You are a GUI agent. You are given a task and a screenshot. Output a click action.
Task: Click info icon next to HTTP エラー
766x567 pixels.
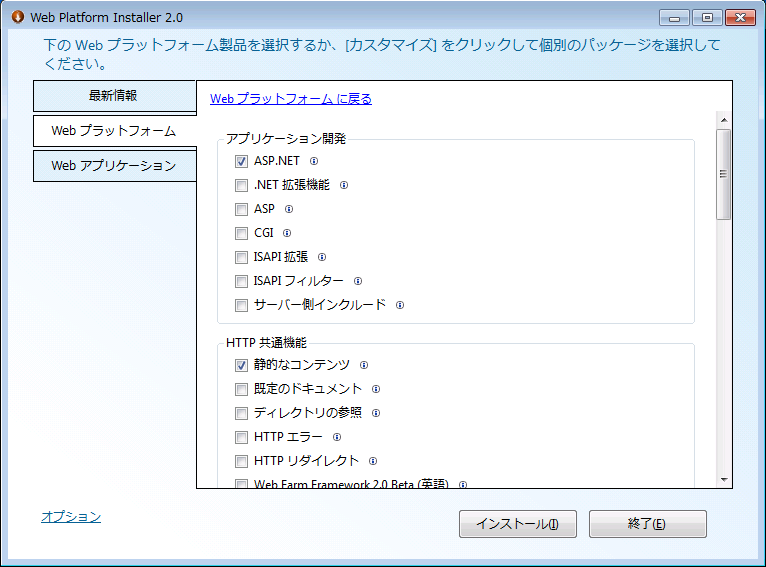337,437
